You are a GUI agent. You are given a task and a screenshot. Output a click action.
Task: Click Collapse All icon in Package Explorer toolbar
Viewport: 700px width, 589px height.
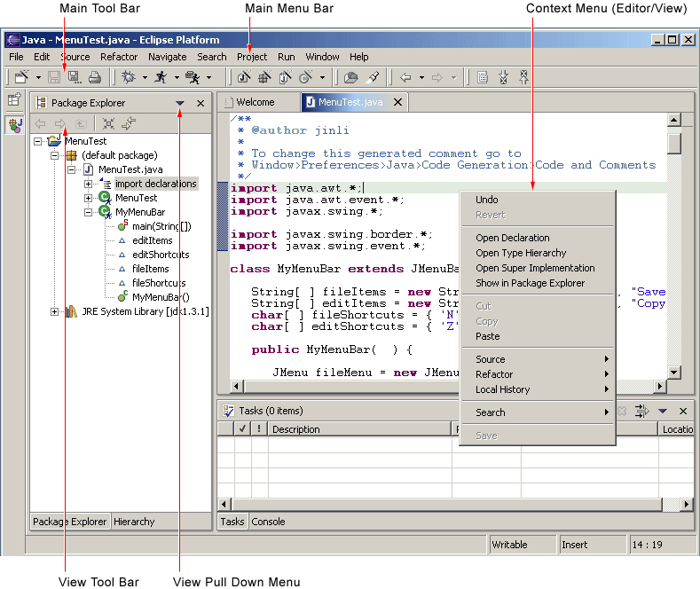click(108, 123)
